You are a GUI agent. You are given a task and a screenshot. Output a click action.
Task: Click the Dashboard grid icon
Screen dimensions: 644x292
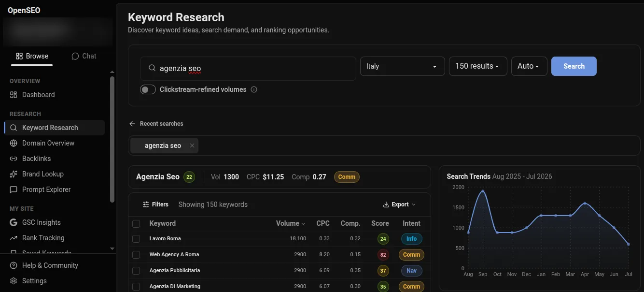click(14, 95)
